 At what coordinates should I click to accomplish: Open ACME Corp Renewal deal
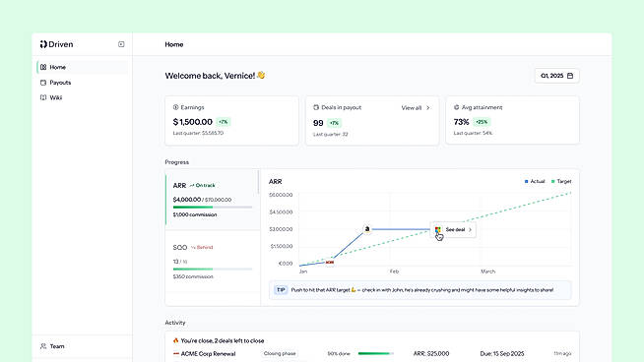(x=208, y=354)
